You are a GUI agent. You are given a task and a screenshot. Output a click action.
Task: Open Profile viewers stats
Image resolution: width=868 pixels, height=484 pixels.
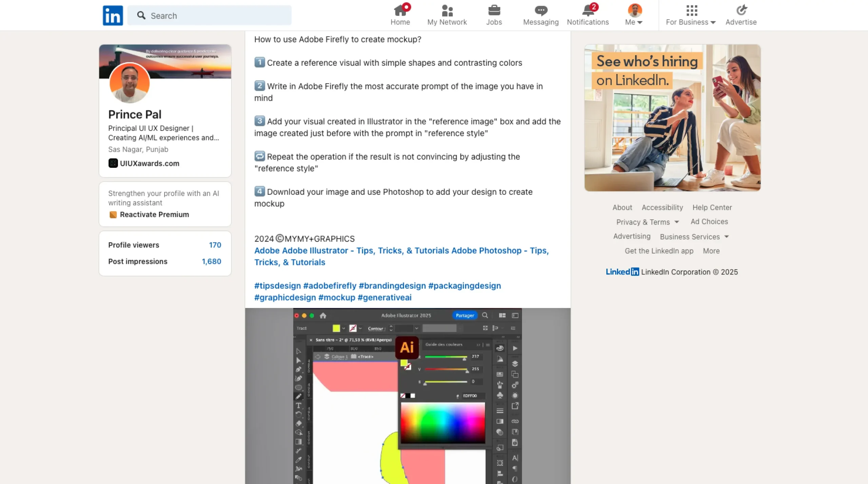pyautogui.click(x=134, y=245)
